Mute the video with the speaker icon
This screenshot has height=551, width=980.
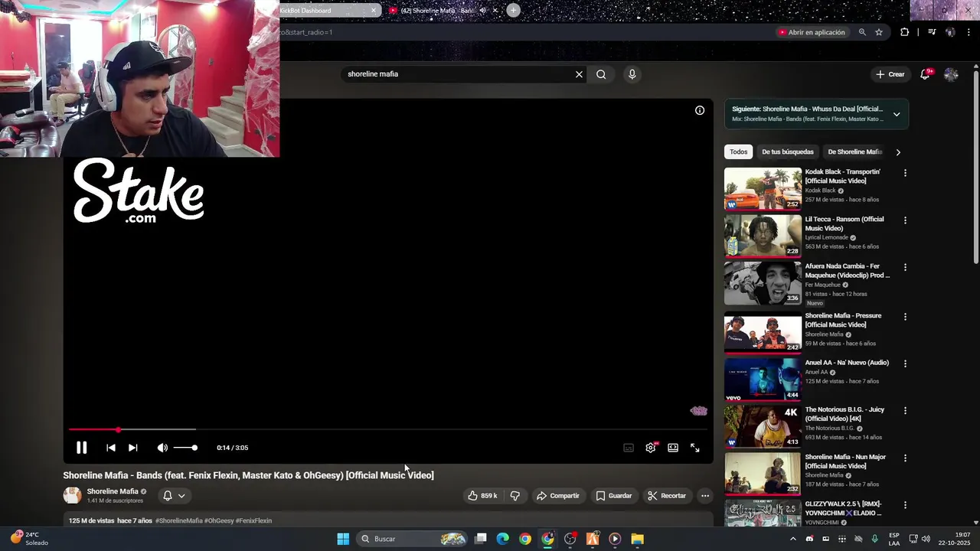(x=162, y=448)
